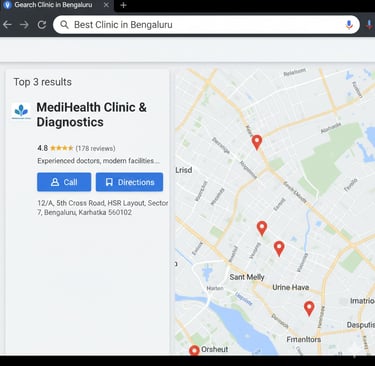The height and width of the screenshot is (366, 375).
Task: Click the tab's location favicon
Action: (7, 5)
